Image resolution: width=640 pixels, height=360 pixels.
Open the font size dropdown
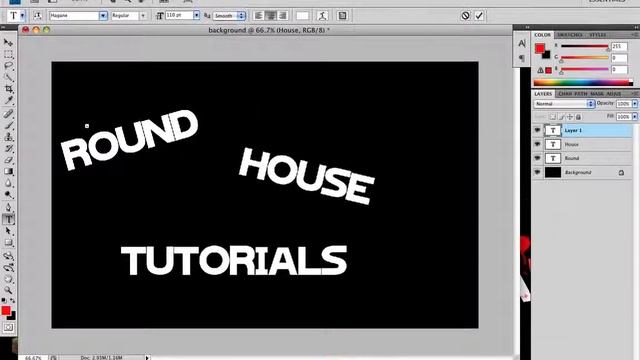tap(196, 16)
